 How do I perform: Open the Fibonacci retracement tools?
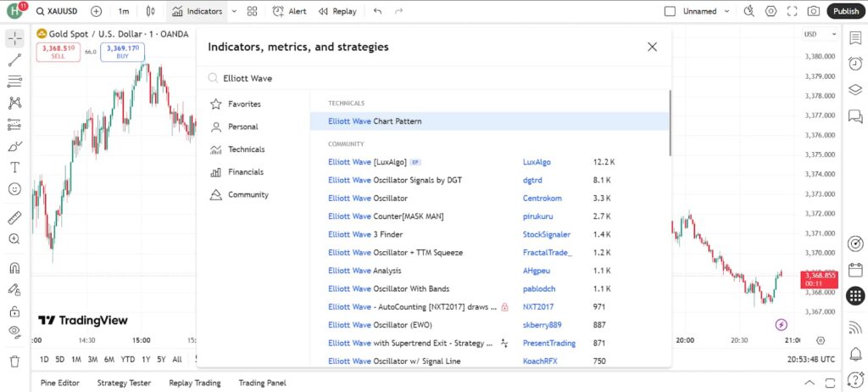14,81
